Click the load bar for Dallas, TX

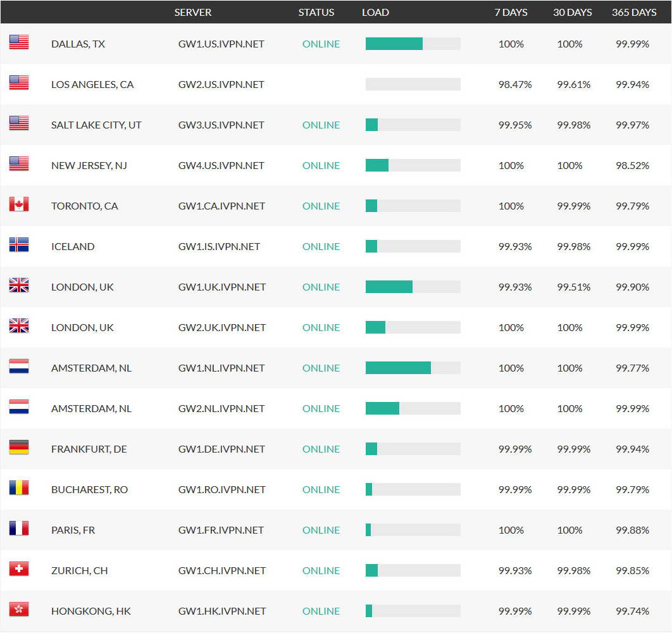pyautogui.click(x=413, y=44)
